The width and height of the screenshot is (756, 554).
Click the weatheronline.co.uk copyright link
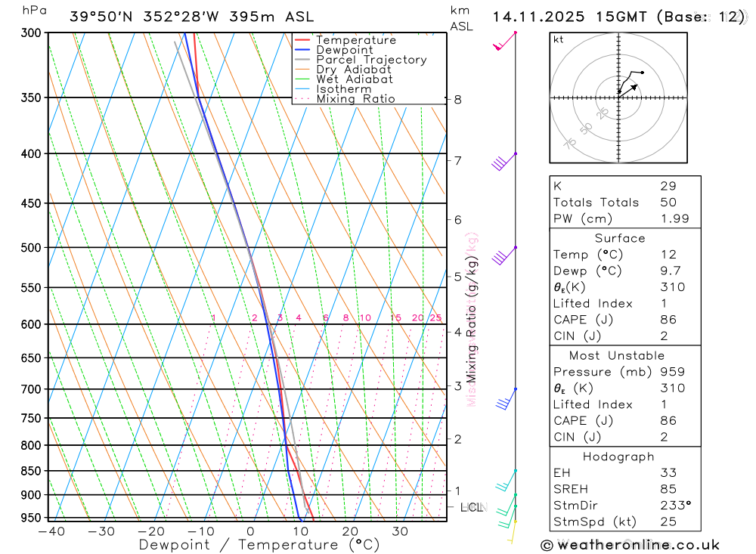(631, 546)
